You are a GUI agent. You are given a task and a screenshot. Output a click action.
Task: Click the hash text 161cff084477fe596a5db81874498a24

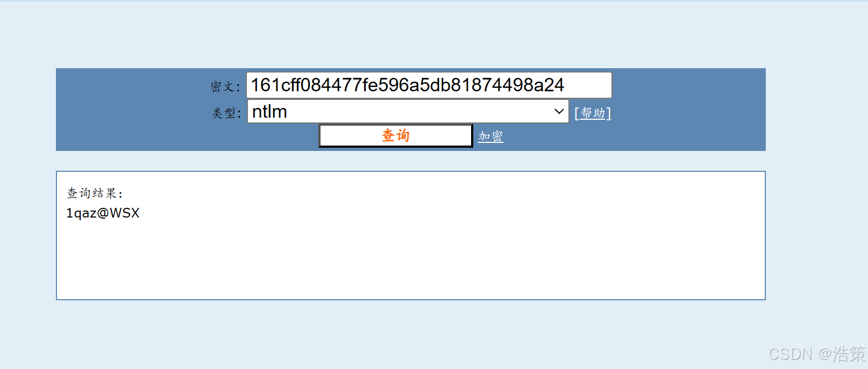point(407,85)
